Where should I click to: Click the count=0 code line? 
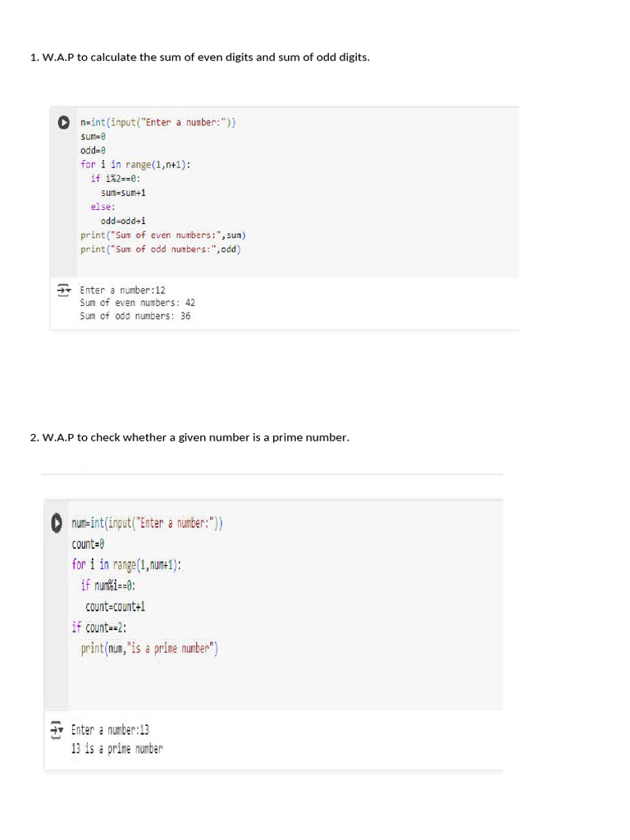point(88,545)
